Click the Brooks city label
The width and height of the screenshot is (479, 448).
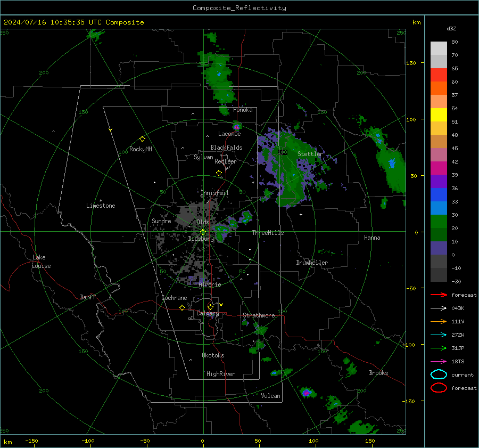tap(378, 373)
